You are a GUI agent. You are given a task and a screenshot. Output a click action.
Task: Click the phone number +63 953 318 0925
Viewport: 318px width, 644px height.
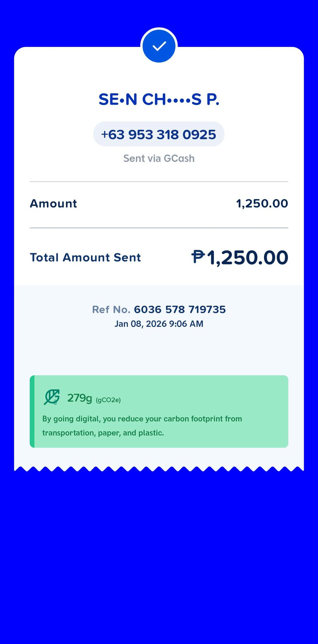coord(159,134)
